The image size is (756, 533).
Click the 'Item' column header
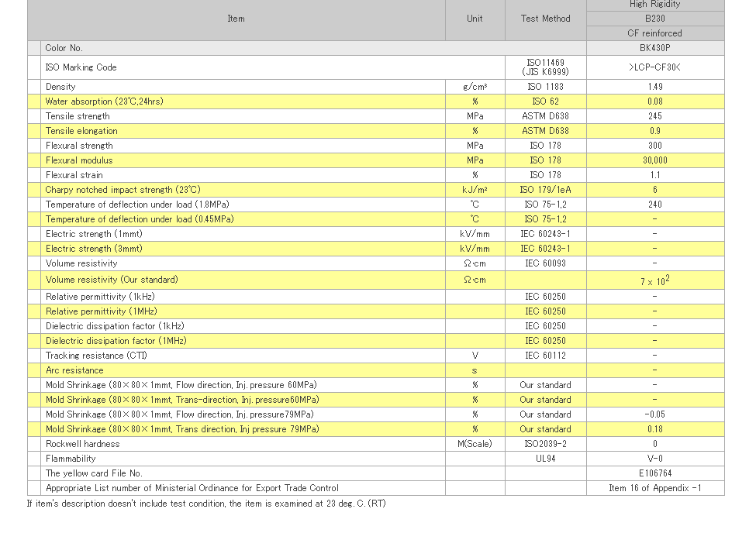236,19
